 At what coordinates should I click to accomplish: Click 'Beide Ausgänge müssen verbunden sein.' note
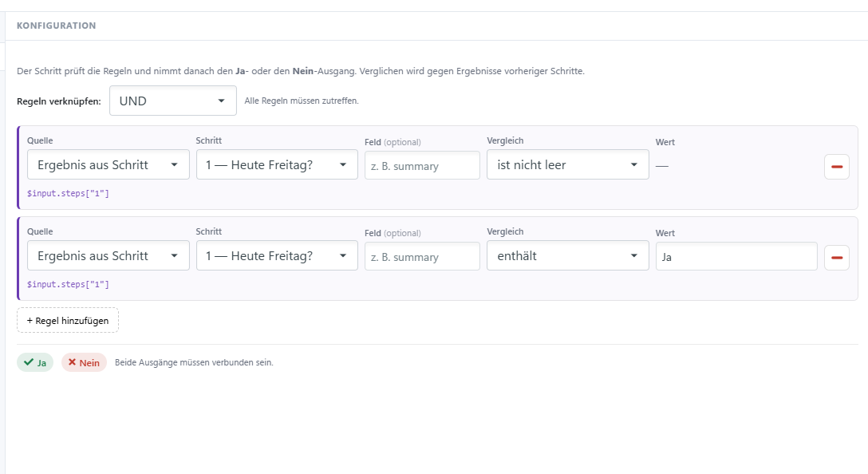pos(194,363)
